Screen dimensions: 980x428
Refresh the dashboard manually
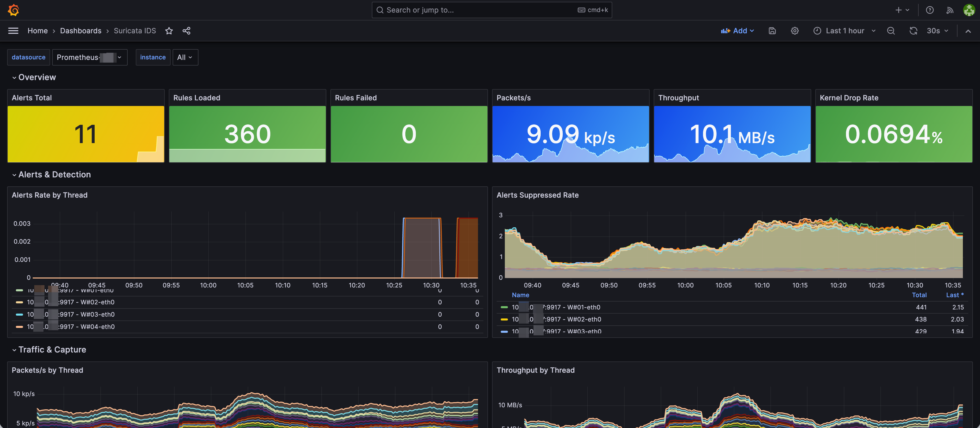tap(914, 31)
